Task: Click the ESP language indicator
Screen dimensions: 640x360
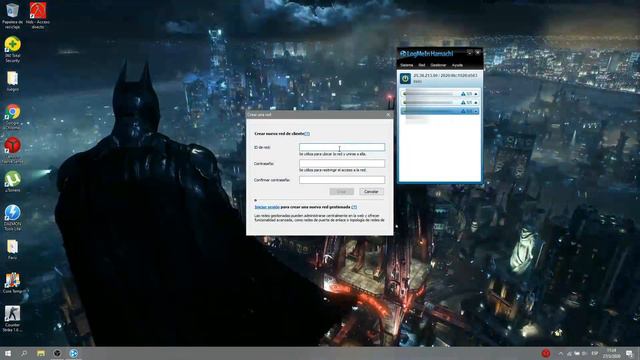Action: pyautogui.click(x=595, y=353)
